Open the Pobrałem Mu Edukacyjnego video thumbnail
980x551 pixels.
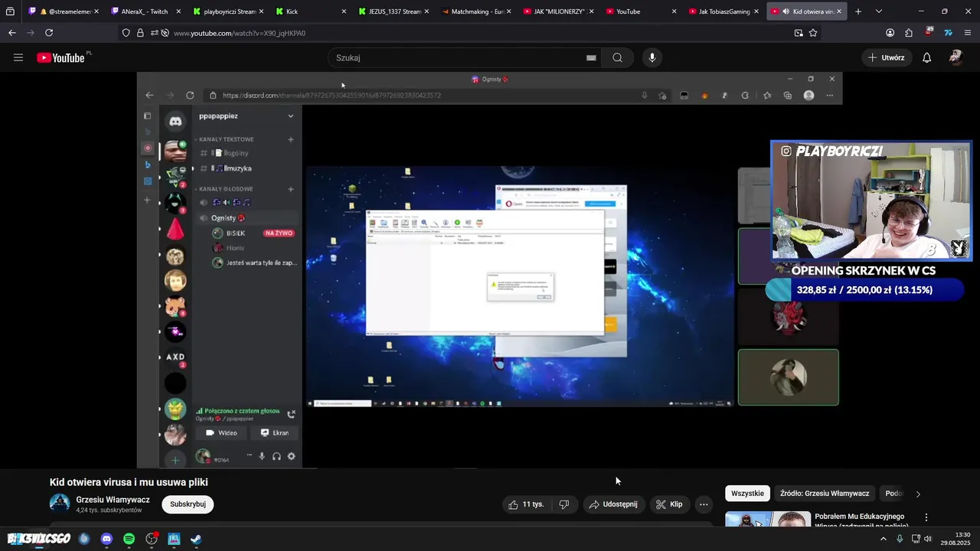point(767,520)
